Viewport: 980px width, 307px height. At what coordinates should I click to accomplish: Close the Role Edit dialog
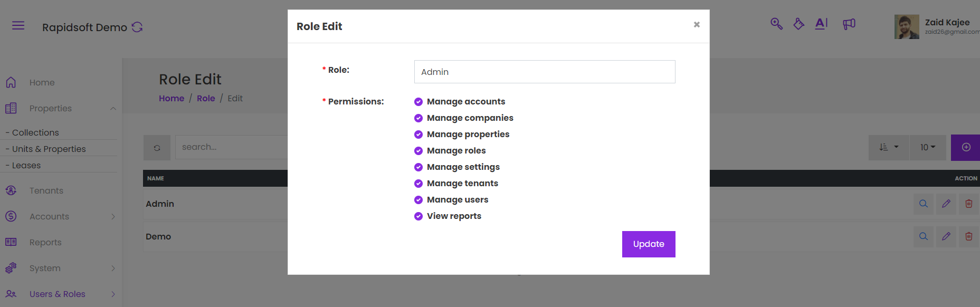tap(697, 25)
